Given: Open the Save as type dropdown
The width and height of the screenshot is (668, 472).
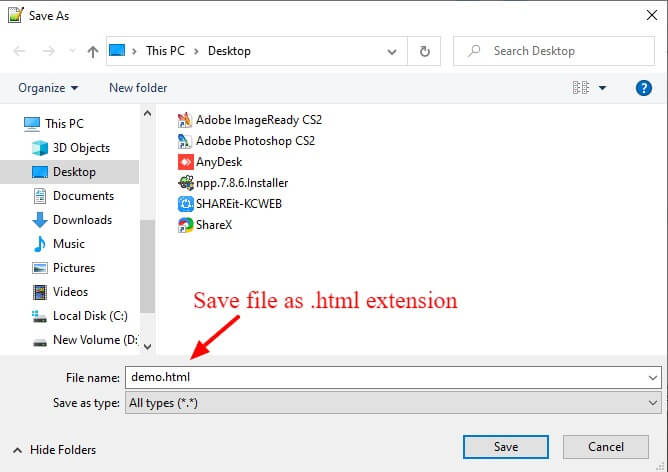Looking at the screenshot, I should (x=393, y=403).
